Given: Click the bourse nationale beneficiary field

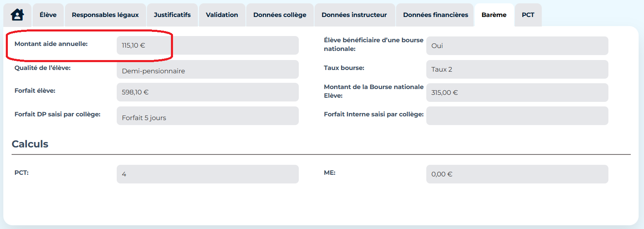Looking at the screenshot, I should 517,46.
